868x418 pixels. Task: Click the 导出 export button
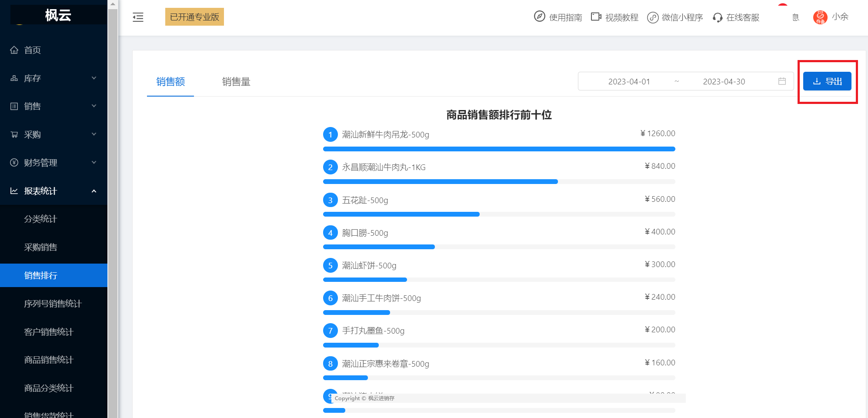click(827, 81)
